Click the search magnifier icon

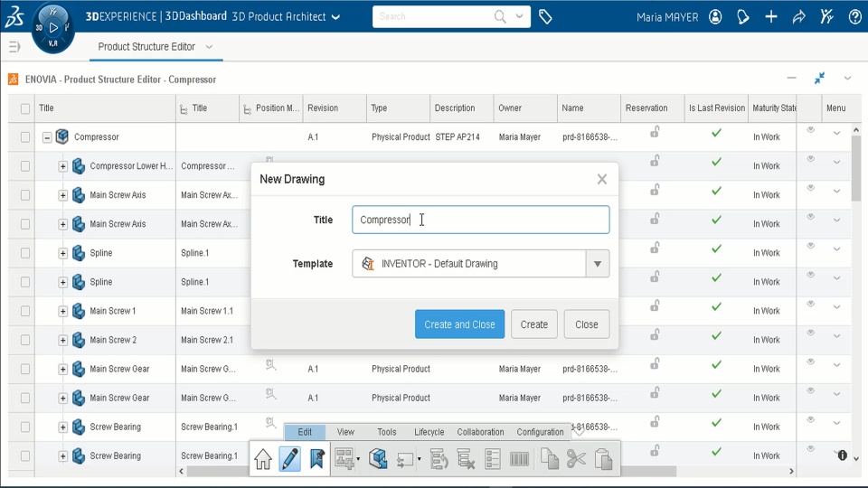coord(500,16)
